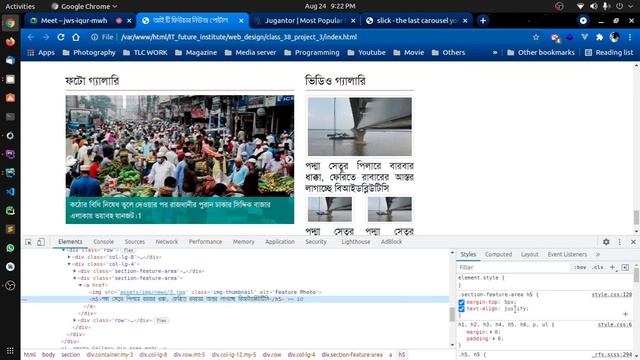Toggle computed styles sidebar icon
Image resolution: width=640 pixels, height=360 pixels.
tap(625, 267)
